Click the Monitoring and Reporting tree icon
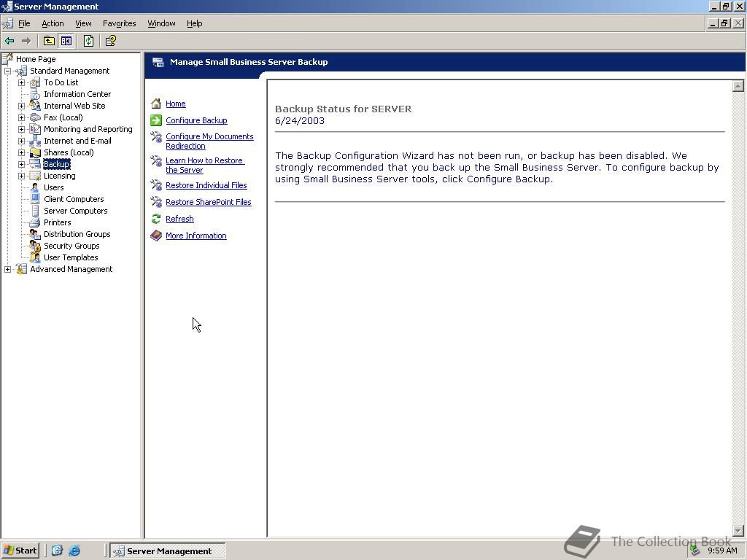The image size is (747, 560). (35, 129)
